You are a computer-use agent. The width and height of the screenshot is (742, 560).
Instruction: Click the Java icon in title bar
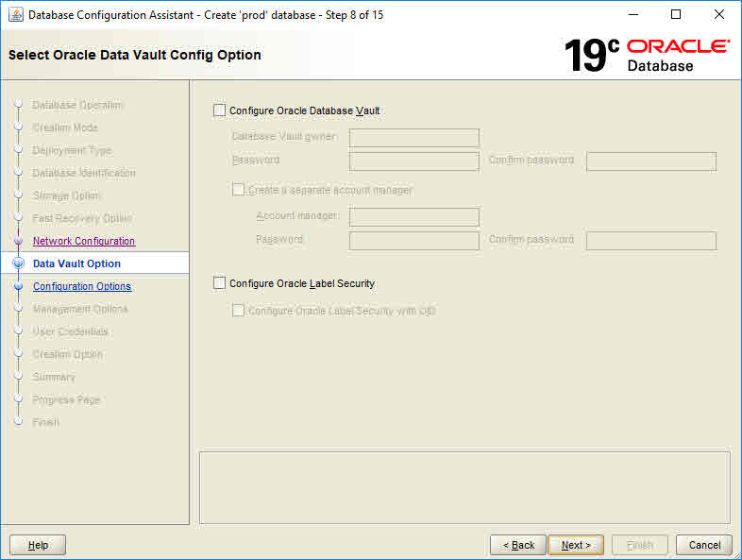coord(15,14)
